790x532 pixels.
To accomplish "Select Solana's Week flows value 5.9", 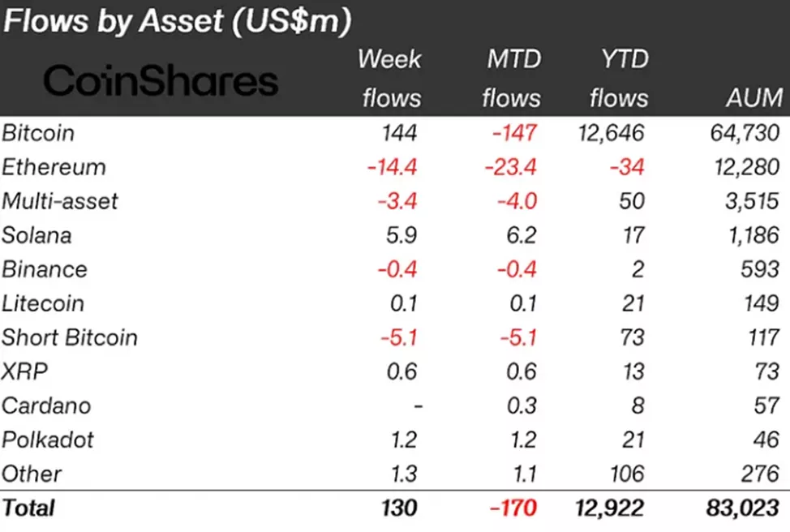I will pos(402,235).
